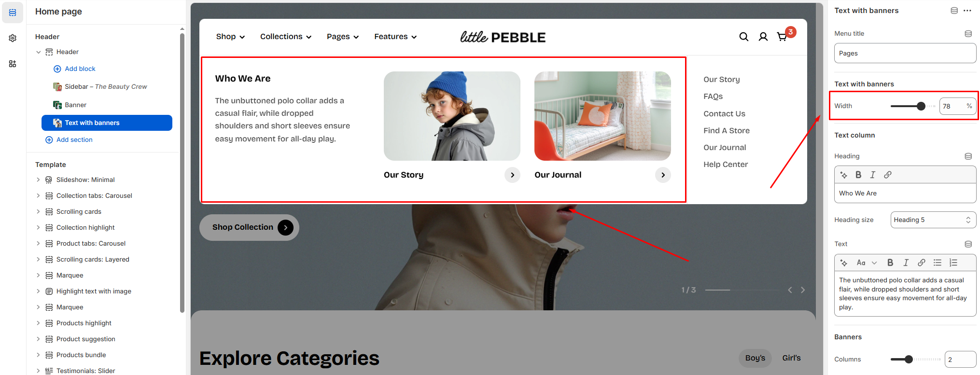The height and width of the screenshot is (375, 980).
Task: Click the Shop Collection button
Action: tap(249, 227)
